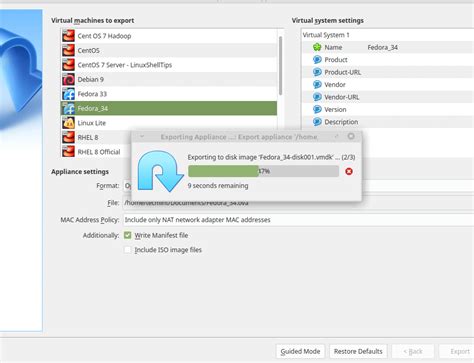474x363 pixels.
Task: Select the Debian 9 list entry text
Action: click(x=91, y=79)
